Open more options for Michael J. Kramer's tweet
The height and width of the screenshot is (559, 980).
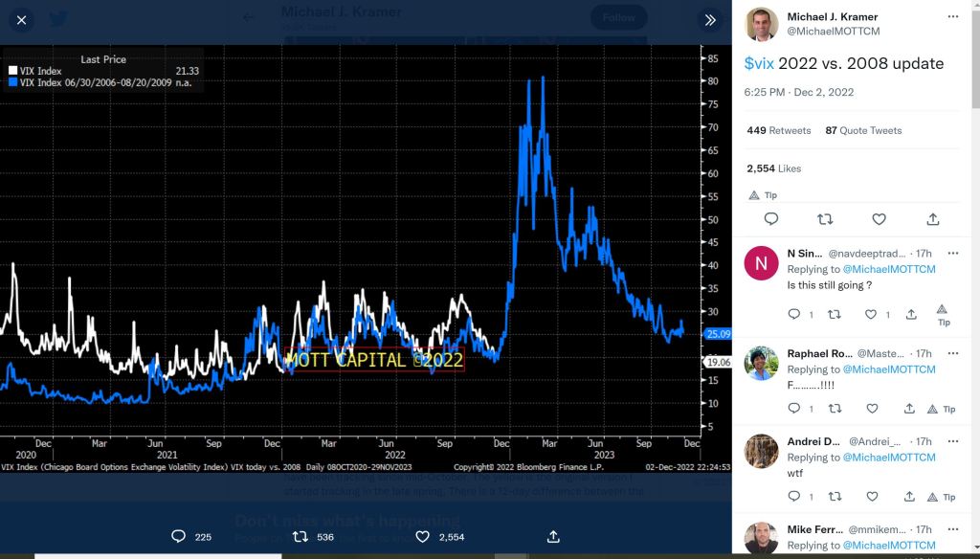pyautogui.click(x=952, y=17)
